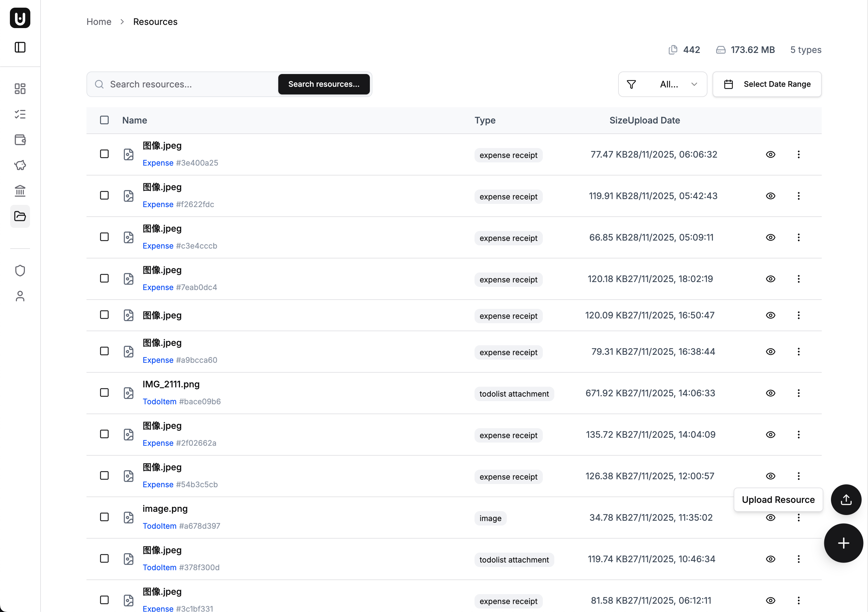Screen dimensions: 868x612
Task: Sort table by Name column header
Action: click(x=135, y=120)
